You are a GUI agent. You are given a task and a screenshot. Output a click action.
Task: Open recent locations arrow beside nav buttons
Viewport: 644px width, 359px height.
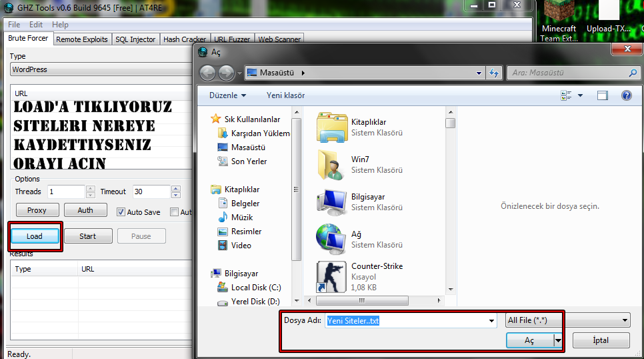click(x=239, y=73)
